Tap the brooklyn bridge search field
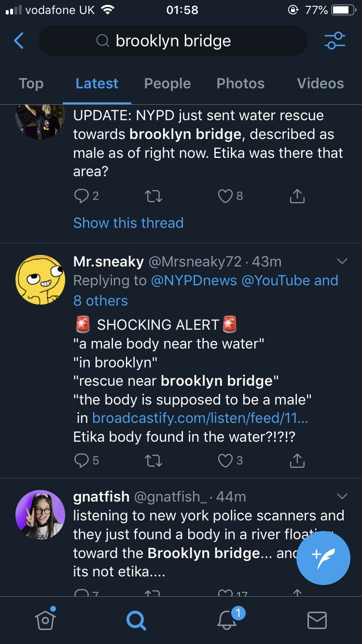The image size is (362, 644). pyautogui.click(x=173, y=41)
